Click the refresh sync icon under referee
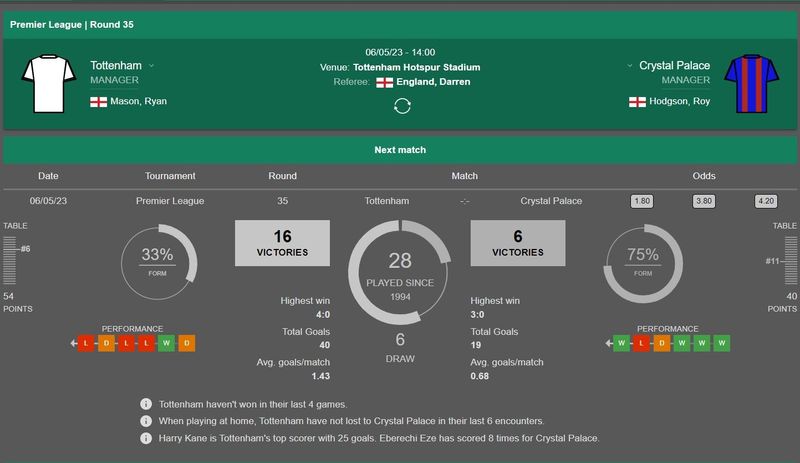The image size is (800, 463). pyautogui.click(x=402, y=106)
